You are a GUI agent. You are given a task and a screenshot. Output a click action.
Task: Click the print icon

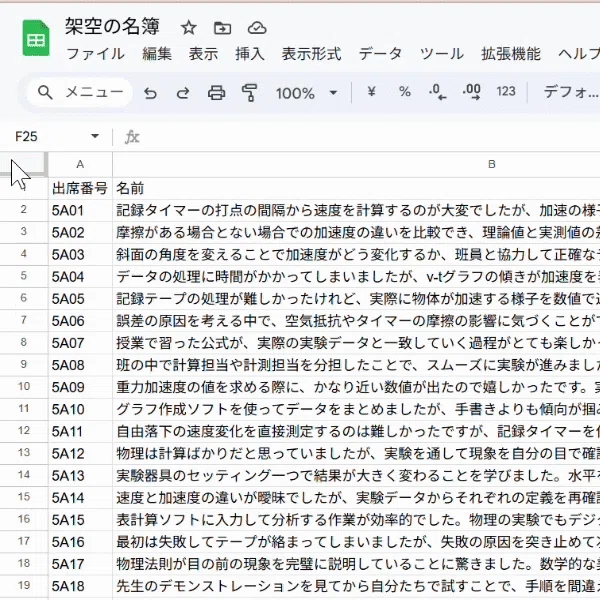[x=217, y=93]
